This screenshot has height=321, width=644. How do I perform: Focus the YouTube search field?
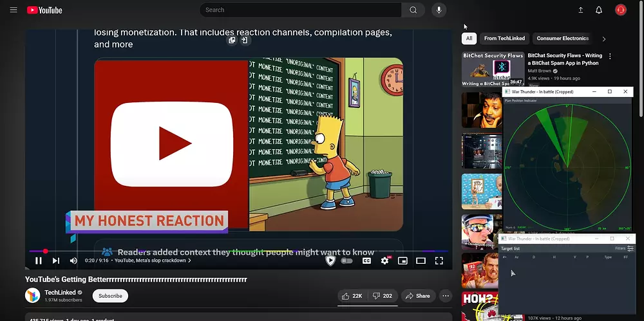point(300,10)
